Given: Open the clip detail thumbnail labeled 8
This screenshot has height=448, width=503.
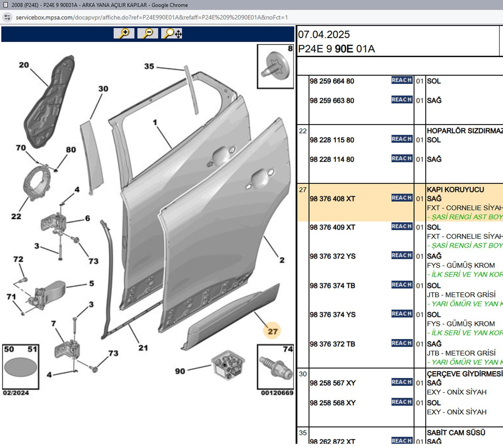Looking at the screenshot, I should coord(275,66).
